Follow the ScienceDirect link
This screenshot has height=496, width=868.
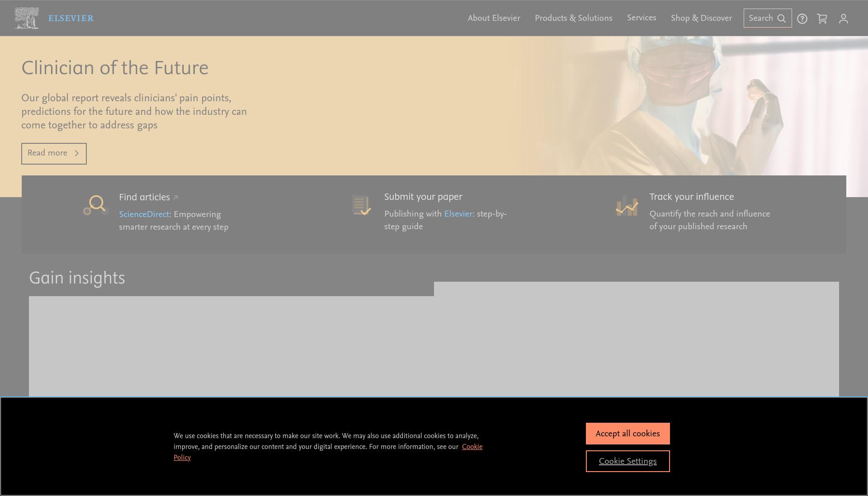click(144, 214)
